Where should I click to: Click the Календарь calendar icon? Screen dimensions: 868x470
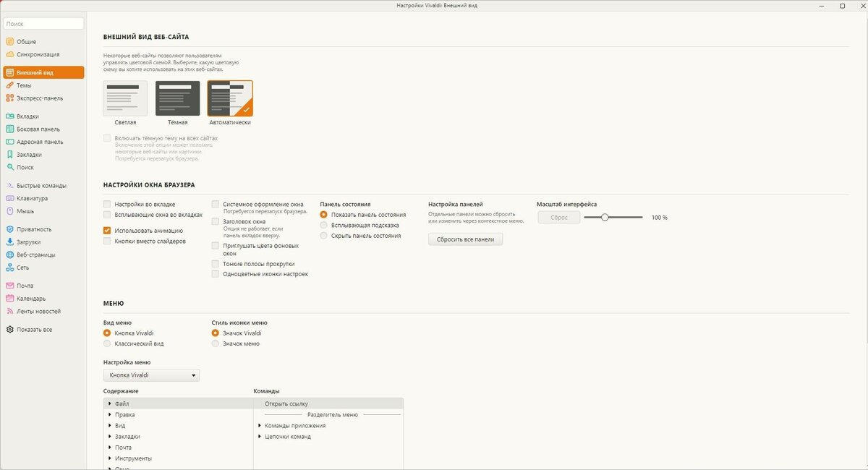[9, 299]
